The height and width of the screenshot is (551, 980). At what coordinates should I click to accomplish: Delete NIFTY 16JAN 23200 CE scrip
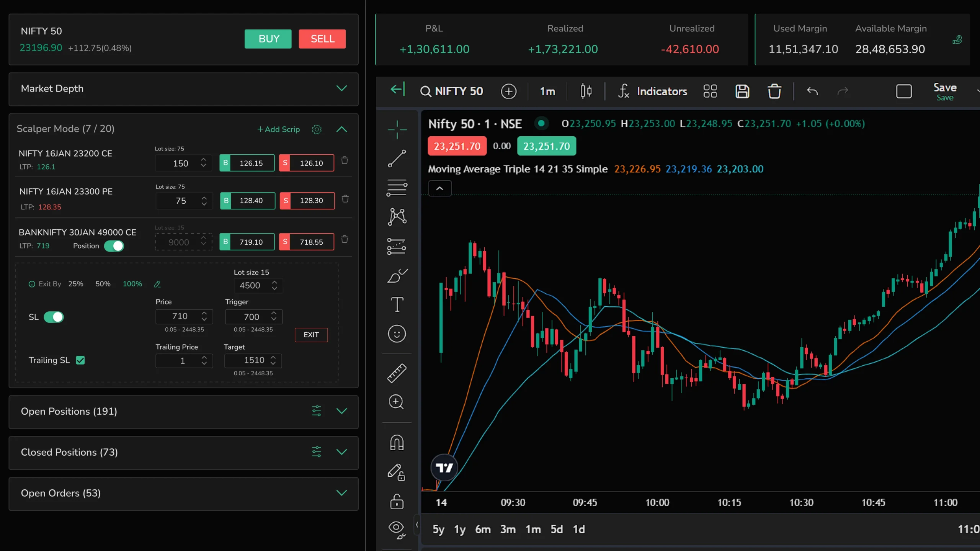pyautogui.click(x=345, y=160)
